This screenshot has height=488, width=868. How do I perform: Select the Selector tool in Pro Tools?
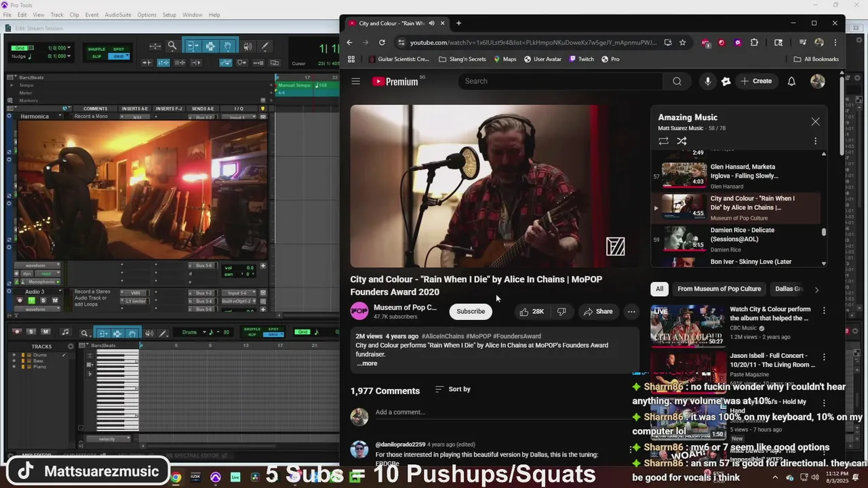[x=210, y=46]
